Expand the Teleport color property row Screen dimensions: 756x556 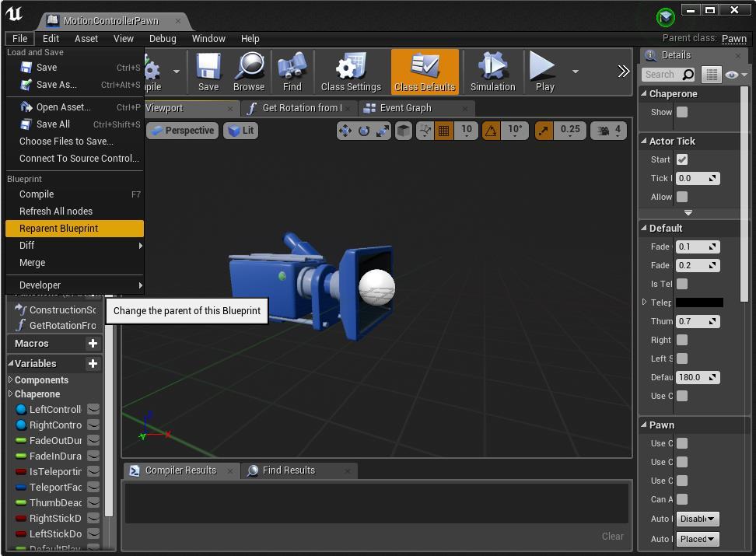click(x=644, y=302)
